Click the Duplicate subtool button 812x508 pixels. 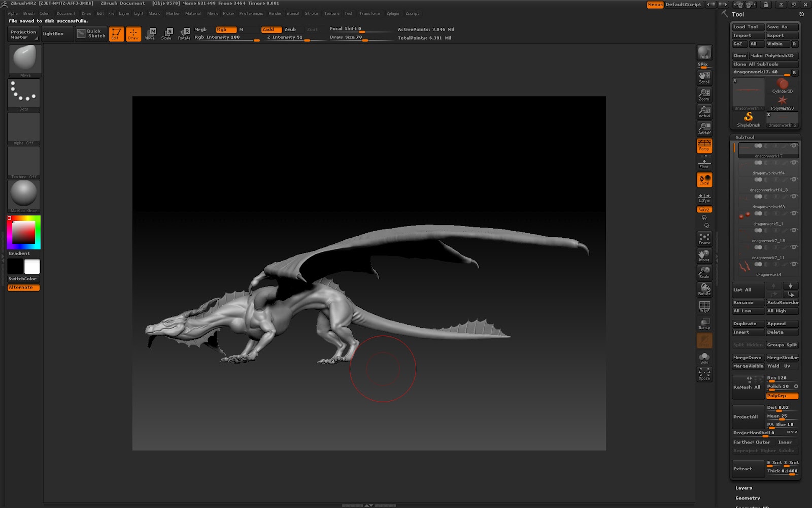pos(748,324)
